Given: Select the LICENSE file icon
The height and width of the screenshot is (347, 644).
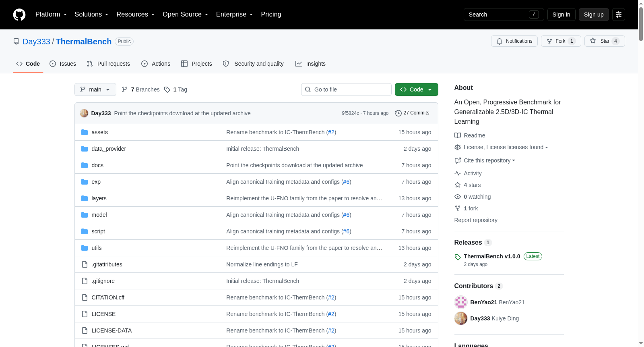Looking at the screenshot, I should point(85,314).
